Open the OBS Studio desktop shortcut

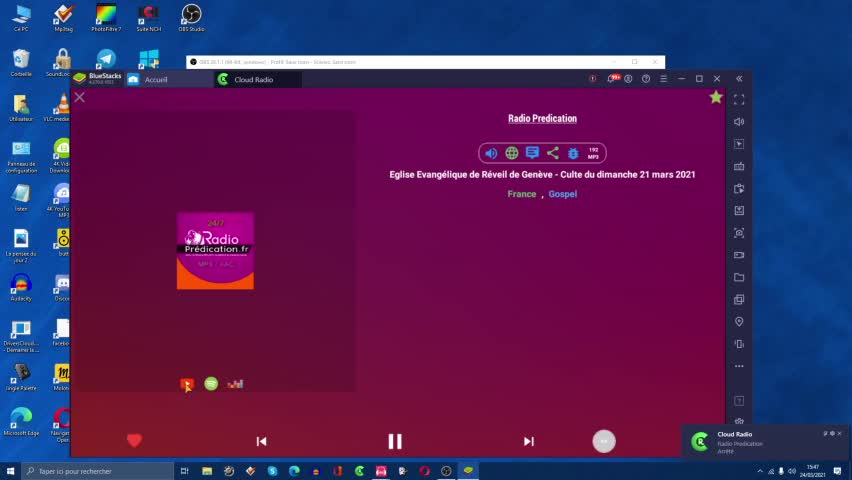(x=191, y=18)
